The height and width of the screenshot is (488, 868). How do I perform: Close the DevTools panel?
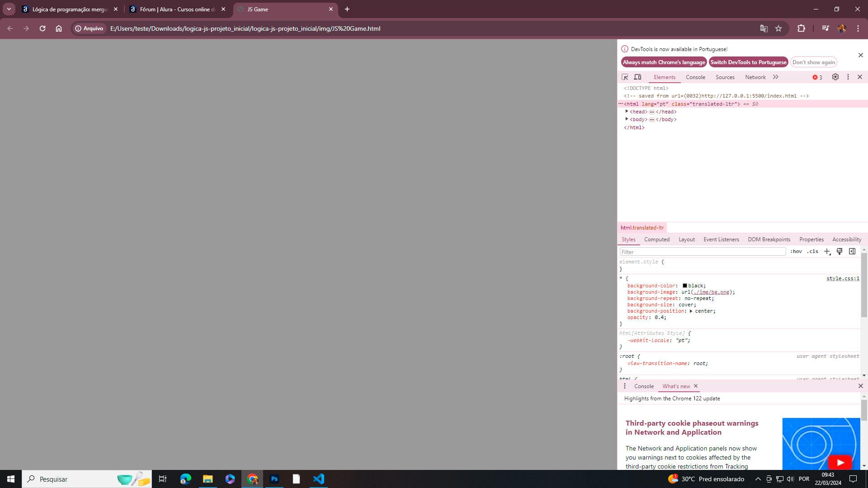coord(860,77)
